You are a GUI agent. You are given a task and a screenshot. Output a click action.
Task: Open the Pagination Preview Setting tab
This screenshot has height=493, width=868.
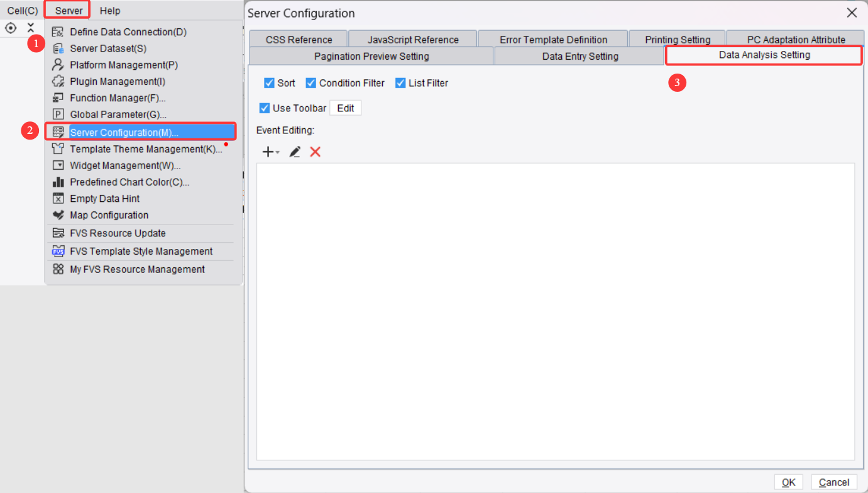(x=371, y=56)
